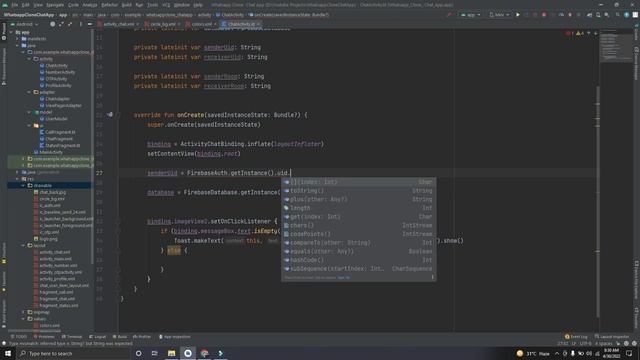Click the Windows search box
The width and height of the screenshot is (640, 360).
coord(73,353)
